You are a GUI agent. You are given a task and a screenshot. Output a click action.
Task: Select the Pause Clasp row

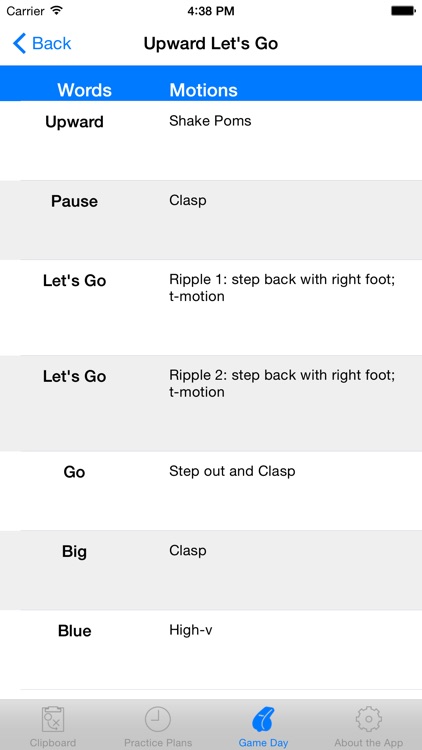[x=211, y=220]
